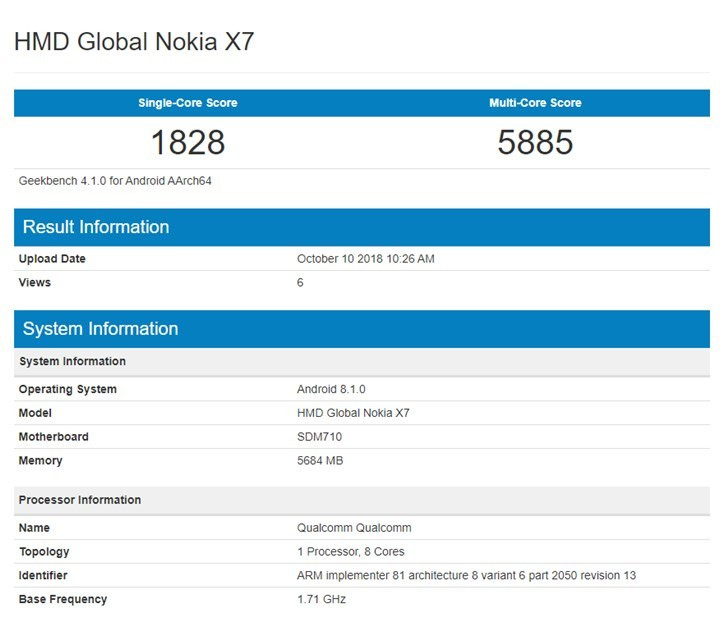
Task: Click the Processor Information subheader
Action: (x=80, y=500)
